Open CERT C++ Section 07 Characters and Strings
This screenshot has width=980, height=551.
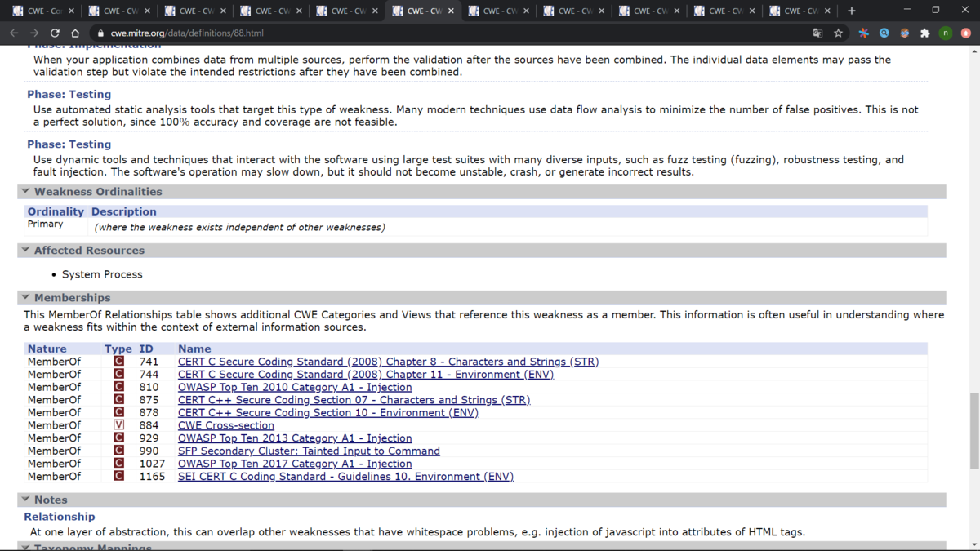[354, 400]
